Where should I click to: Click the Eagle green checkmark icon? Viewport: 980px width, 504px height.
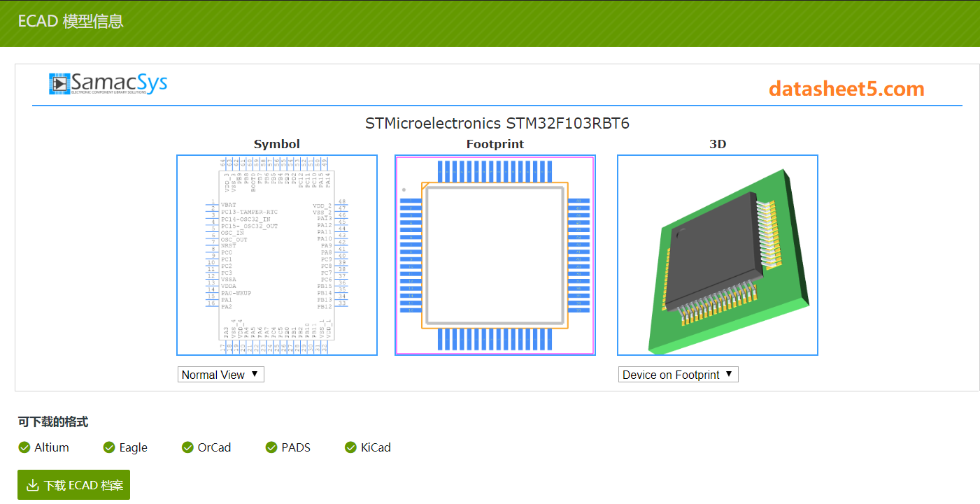tap(109, 447)
